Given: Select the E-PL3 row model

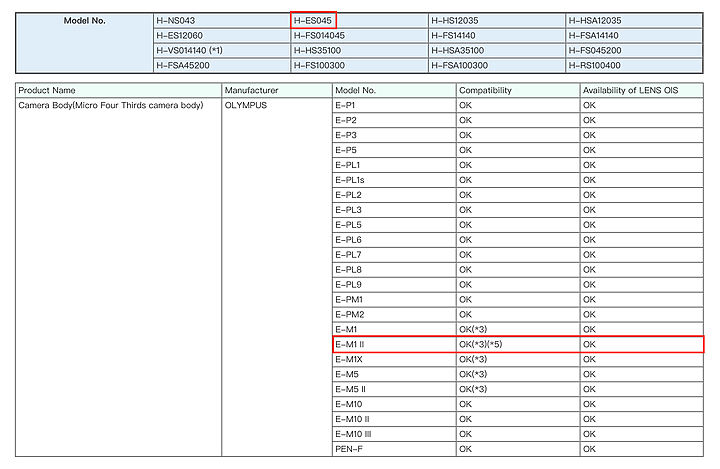Looking at the screenshot, I should click(x=394, y=210).
